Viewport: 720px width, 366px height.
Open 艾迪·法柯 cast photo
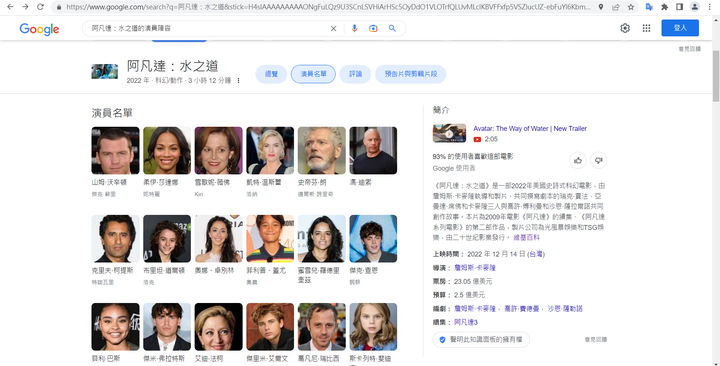(x=219, y=327)
